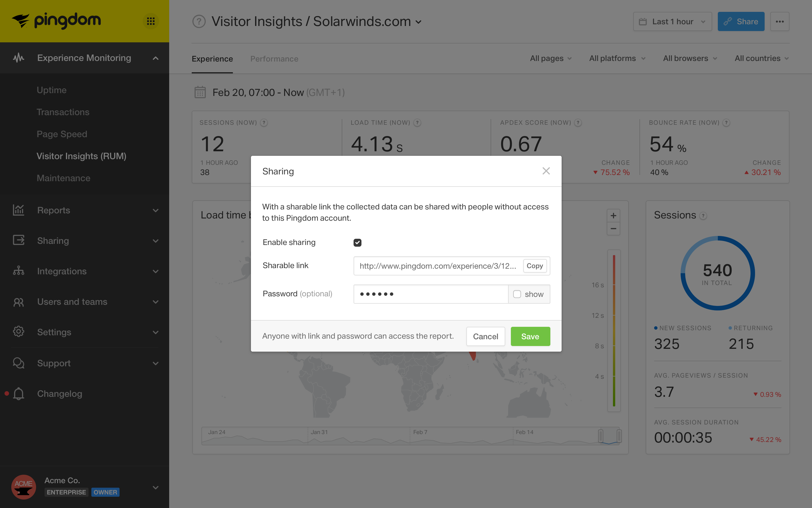Click the password input field

point(431,294)
